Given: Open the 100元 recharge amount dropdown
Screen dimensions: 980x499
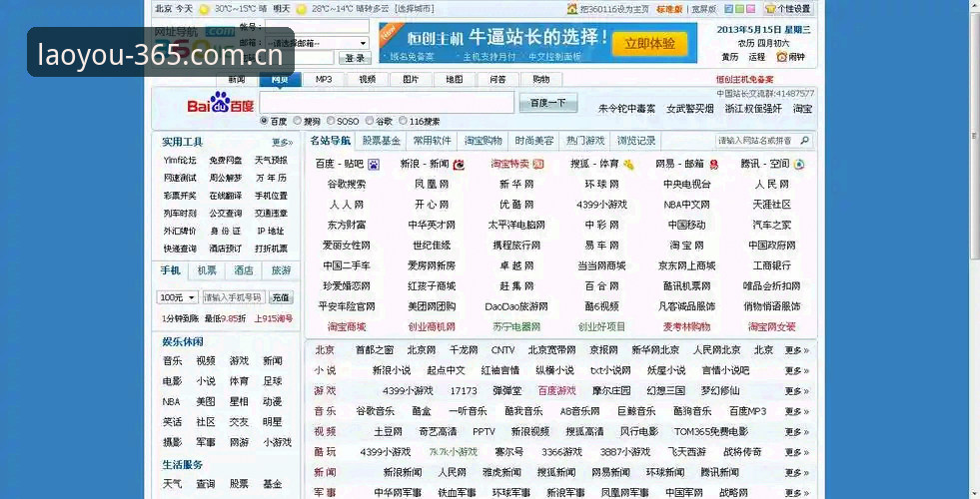Looking at the screenshot, I should pos(178,297).
